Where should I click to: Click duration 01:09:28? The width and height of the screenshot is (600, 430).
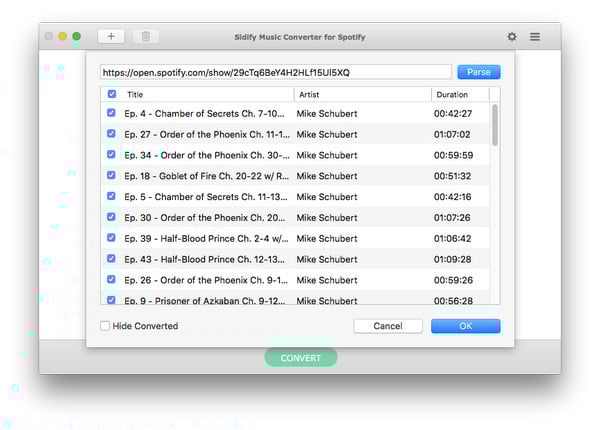452,259
